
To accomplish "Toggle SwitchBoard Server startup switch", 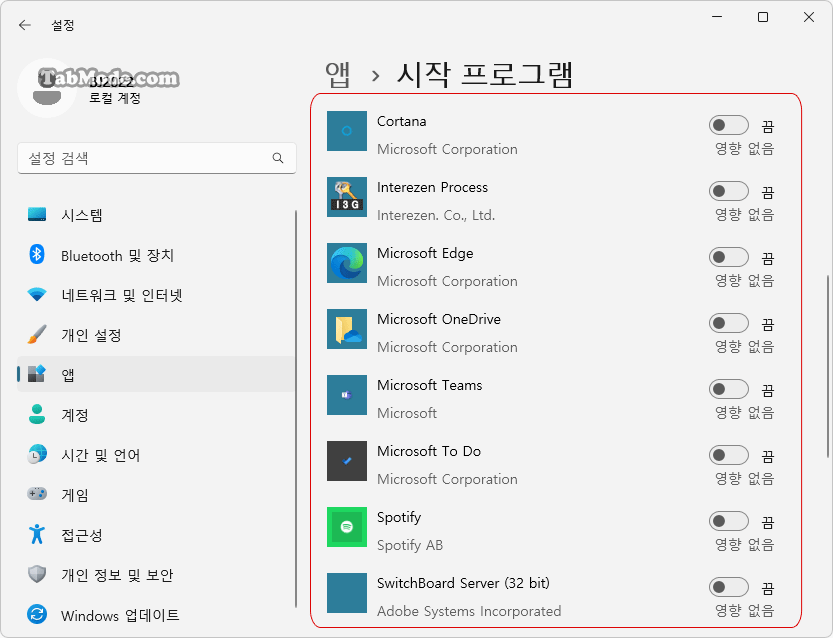I will [x=728, y=587].
